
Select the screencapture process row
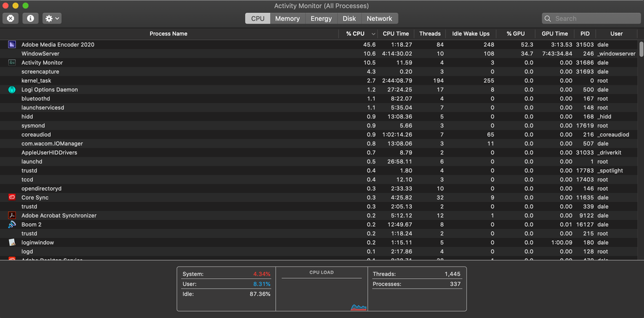(x=319, y=71)
